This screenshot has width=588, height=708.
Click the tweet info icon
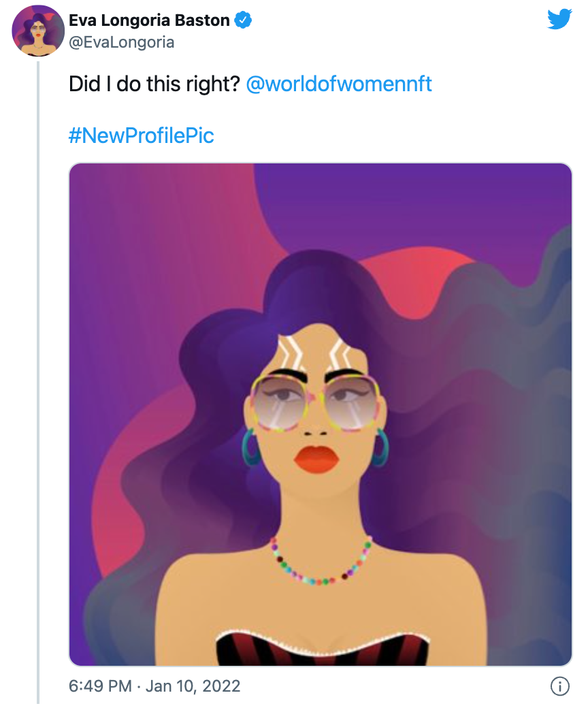(x=559, y=686)
